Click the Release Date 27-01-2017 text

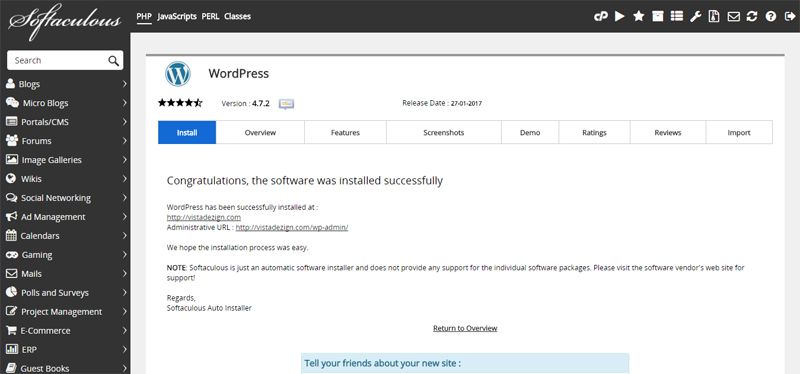(x=442, y=103)
